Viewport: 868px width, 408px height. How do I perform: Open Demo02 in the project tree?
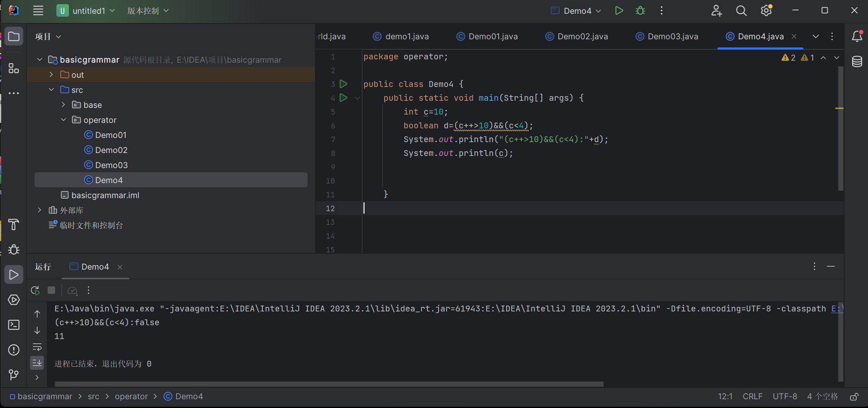point(111,150)
